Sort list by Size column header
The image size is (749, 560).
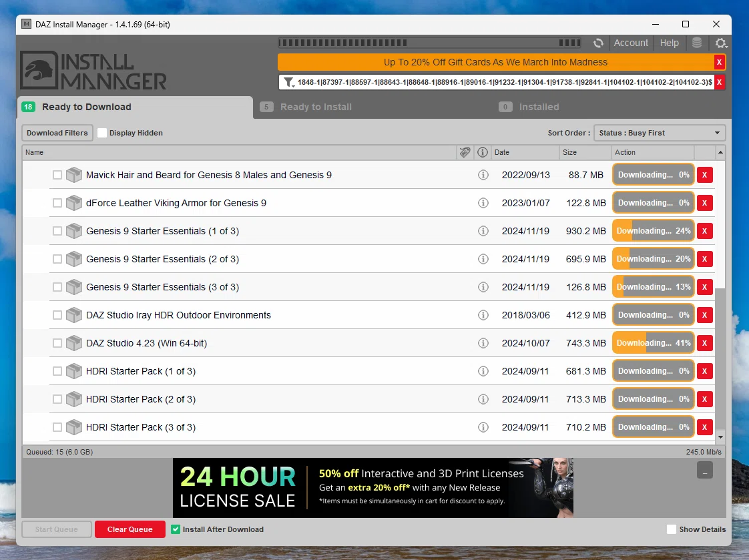(585, 152)
